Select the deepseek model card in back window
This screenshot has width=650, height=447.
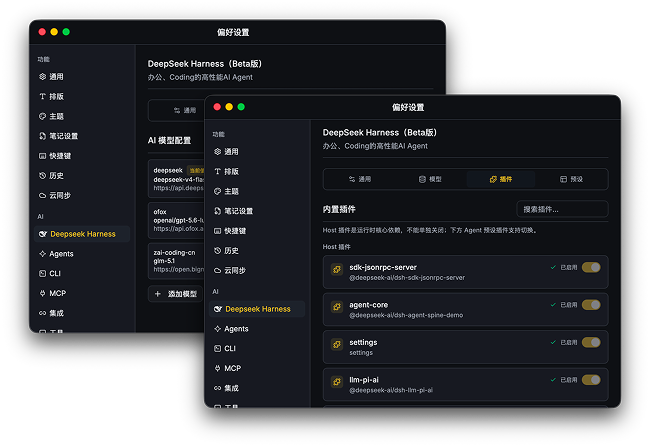coord(177,179)
